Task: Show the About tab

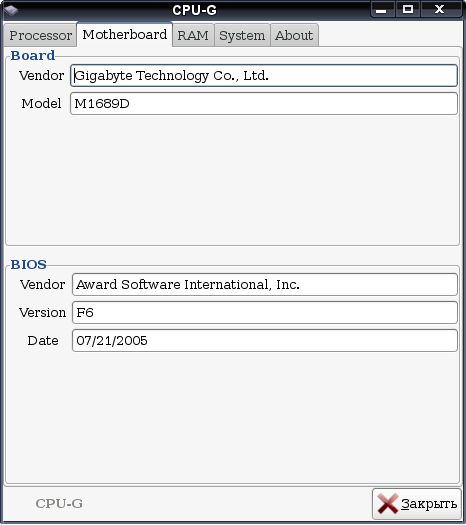Action: [294, 35]
